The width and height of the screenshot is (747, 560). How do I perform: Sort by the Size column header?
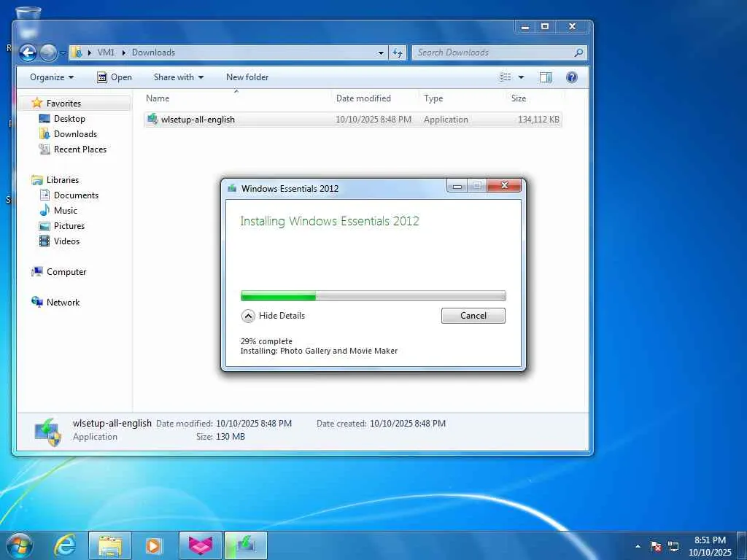519,98
